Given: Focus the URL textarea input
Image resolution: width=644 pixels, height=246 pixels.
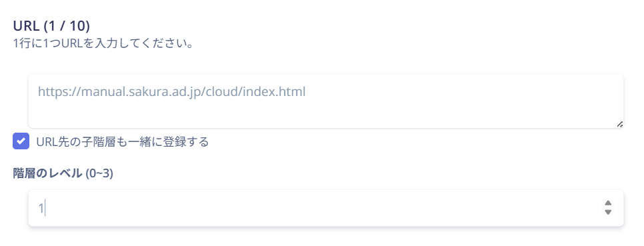Looking at the screenshot, I should (x=326, y=101).
